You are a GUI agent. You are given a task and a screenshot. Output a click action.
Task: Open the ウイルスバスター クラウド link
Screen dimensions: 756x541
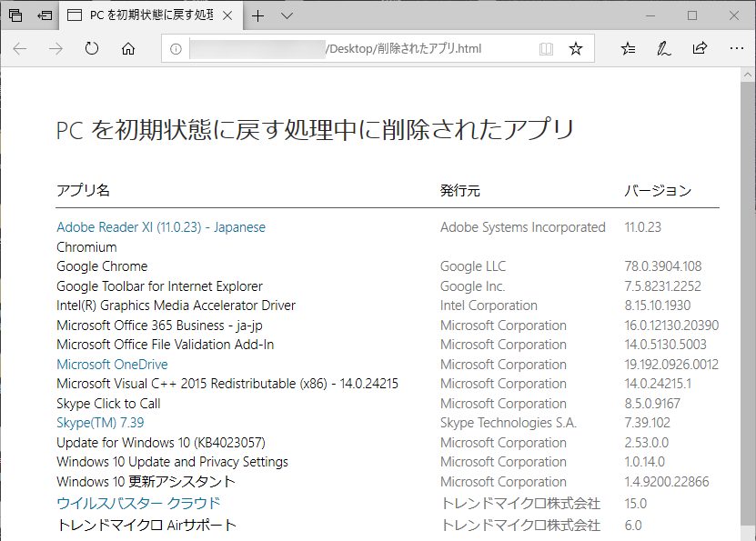tap(138, 503)
